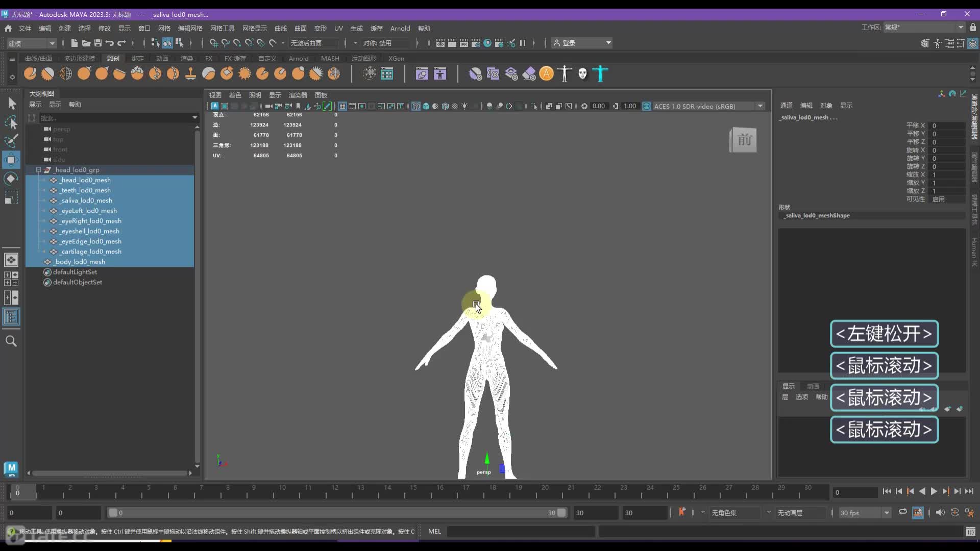Screen dimensions: 980x551
Task: Choose the Move tool in the toolbox
Action: 11,160
